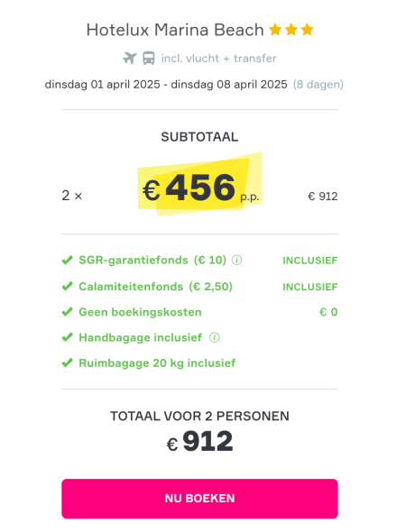Viewport: 406px width, 532px height.
Task: Click the Ruimbagage 20 kg inclusief label
Action: pos(157,363)
